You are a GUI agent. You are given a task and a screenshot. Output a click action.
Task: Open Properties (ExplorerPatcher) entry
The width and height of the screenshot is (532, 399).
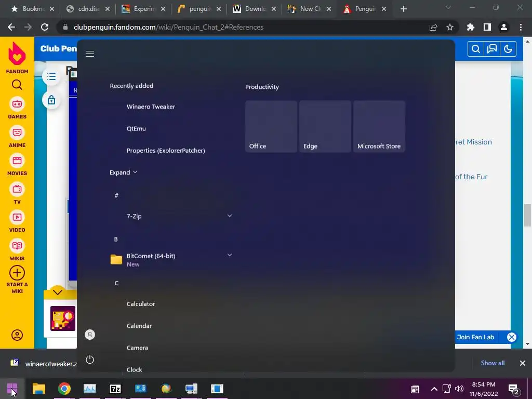click(x=166, y=151)
